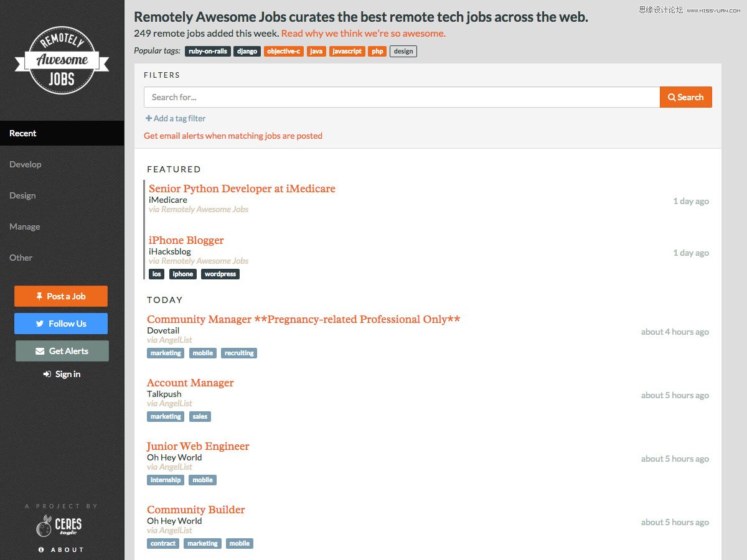
Task: Click the mobile tag under Community Builder
Action: 240,543
